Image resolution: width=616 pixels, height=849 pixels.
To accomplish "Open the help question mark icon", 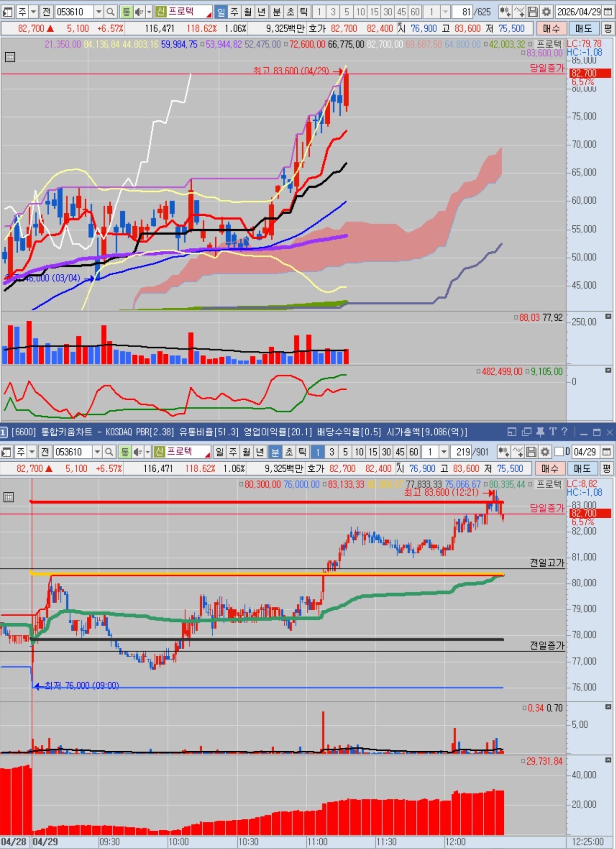I will tap(564, 432).
